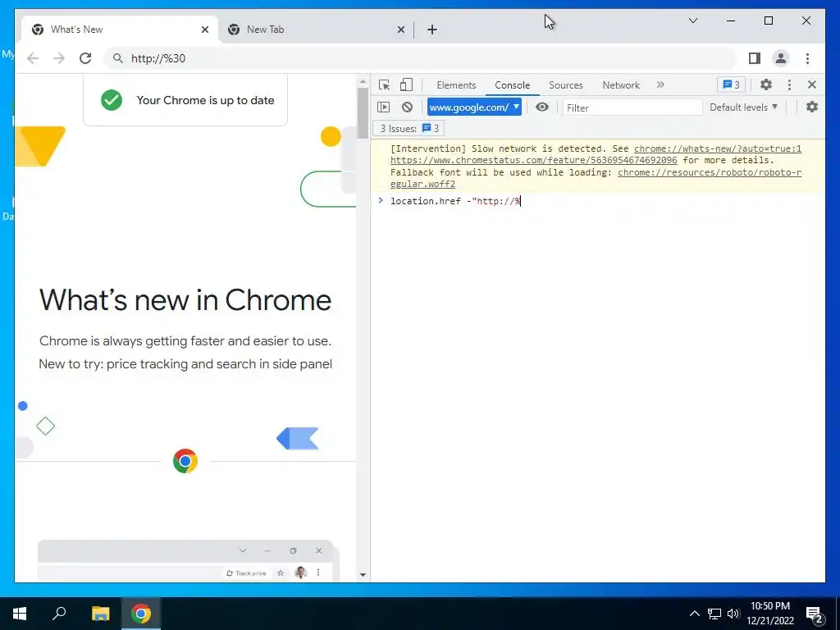This screenshot has height=630, width=840.
Task: Click the Your Chrome is up to date text
Action: pos(205,100)
